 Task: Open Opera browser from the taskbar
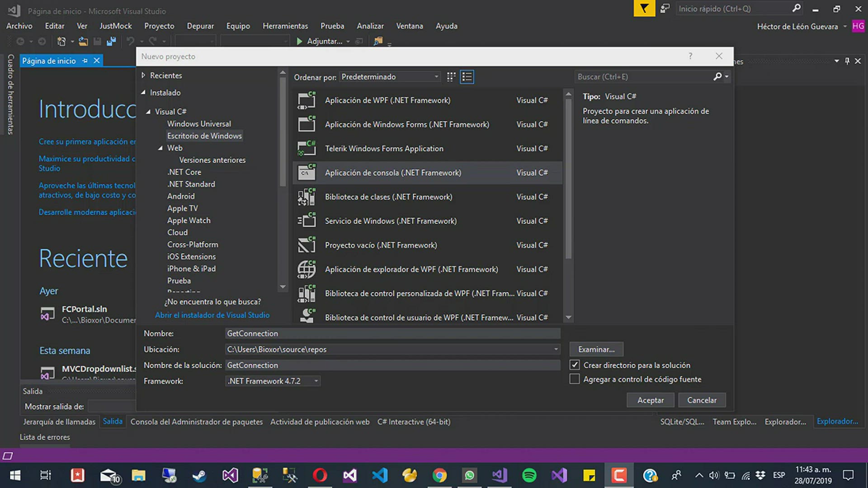(x=320, y=475)
